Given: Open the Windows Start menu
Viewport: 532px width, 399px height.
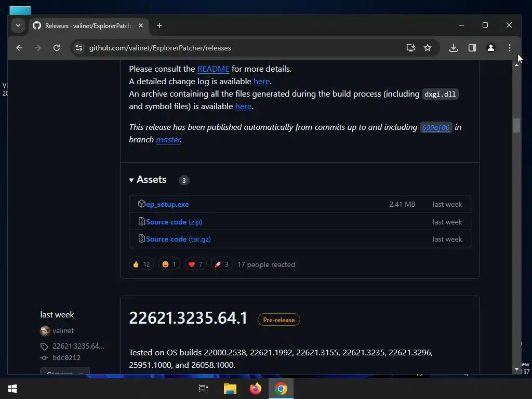Looking at the screenshot, I should 12,389.
